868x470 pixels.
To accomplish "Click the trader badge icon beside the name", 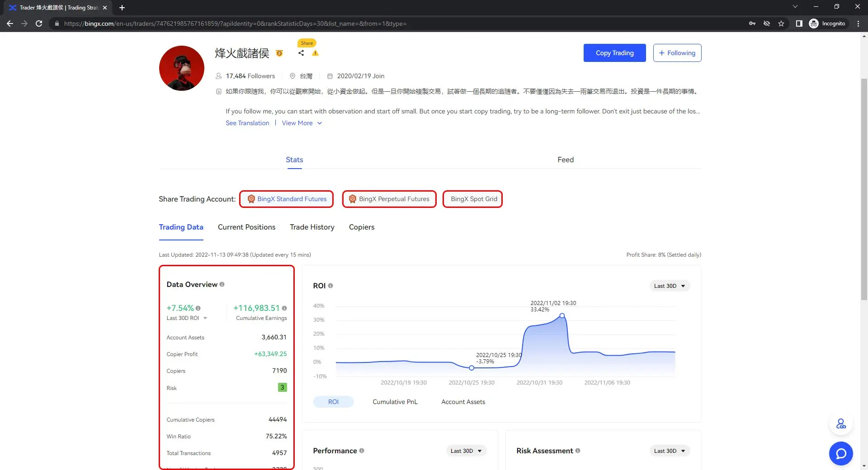I will pyautogui.click(x=279, y=53).
